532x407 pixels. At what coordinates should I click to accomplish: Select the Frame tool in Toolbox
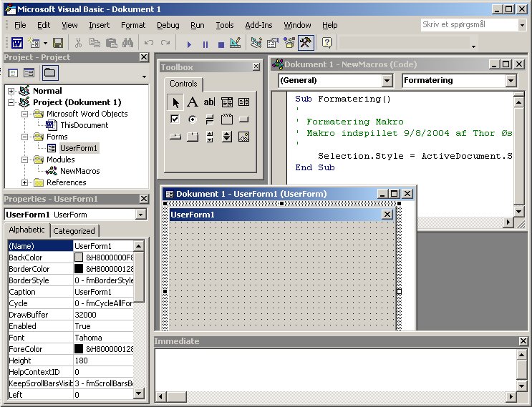tap(227, 119)
